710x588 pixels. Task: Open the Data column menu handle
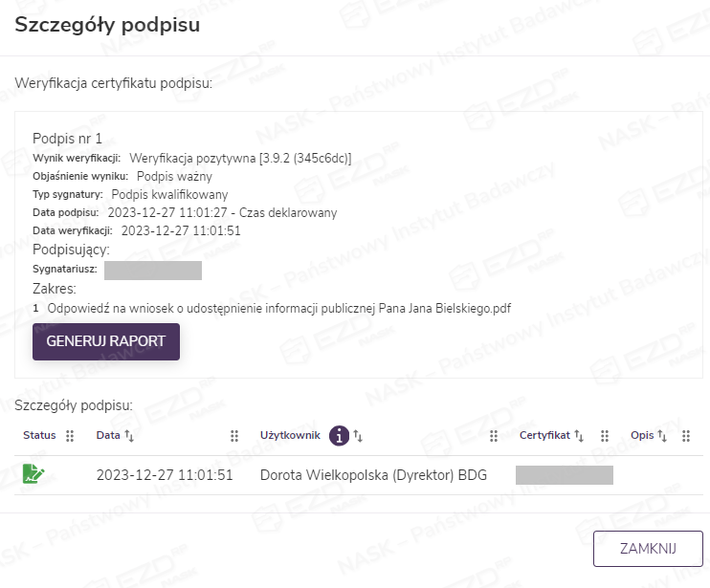coord(234,436)
